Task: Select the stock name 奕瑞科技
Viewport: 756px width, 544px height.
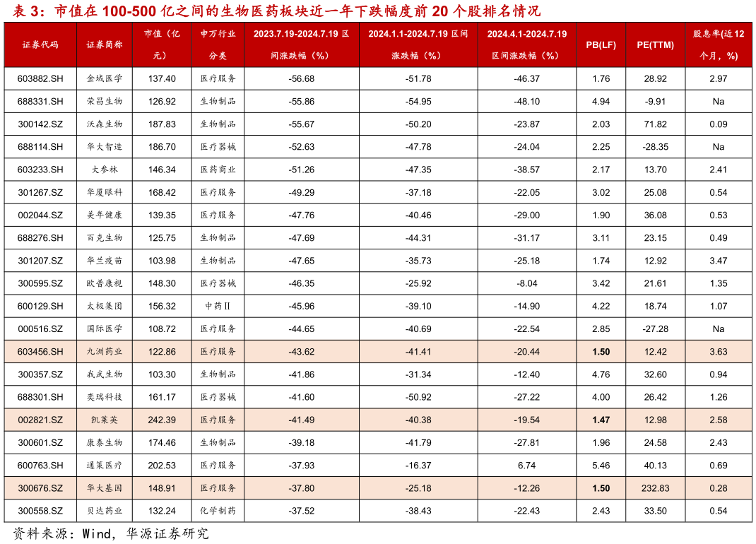Action: pyautogui.click(x=105, y=397)
